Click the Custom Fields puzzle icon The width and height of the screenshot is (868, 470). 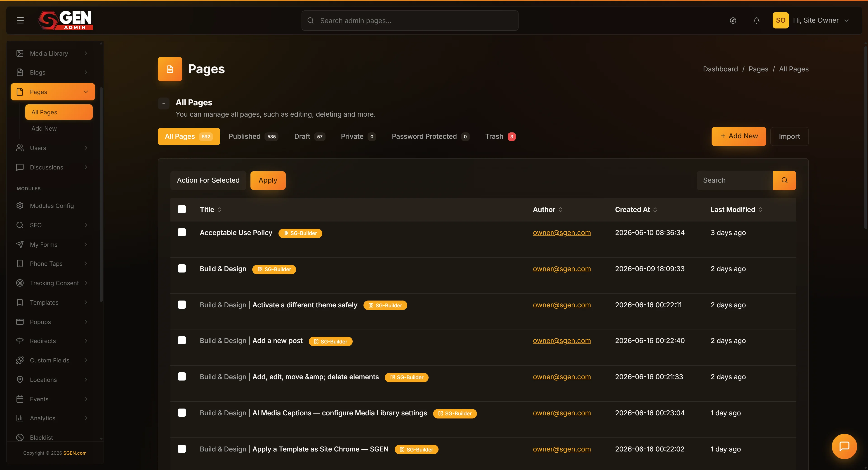point(20,360)
